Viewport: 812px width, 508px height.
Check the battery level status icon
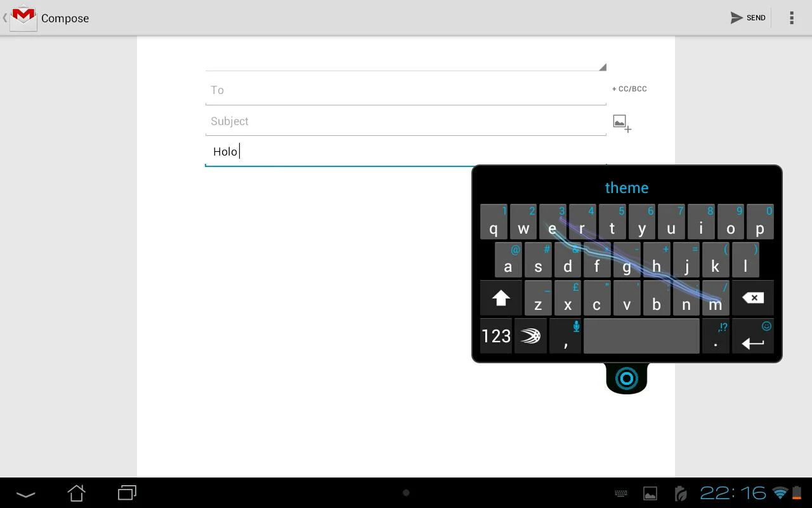(x=797, y=493)
